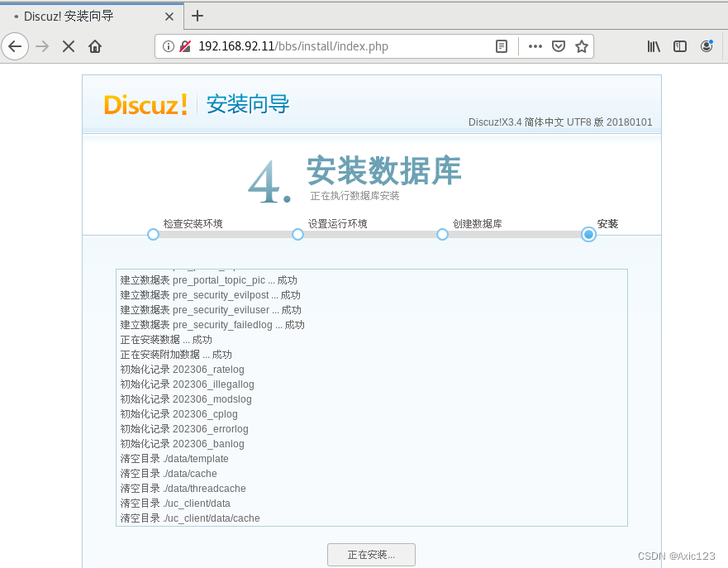Open the Firefox Account icon menu
The image size is (728, 568).
pos(708,46)
